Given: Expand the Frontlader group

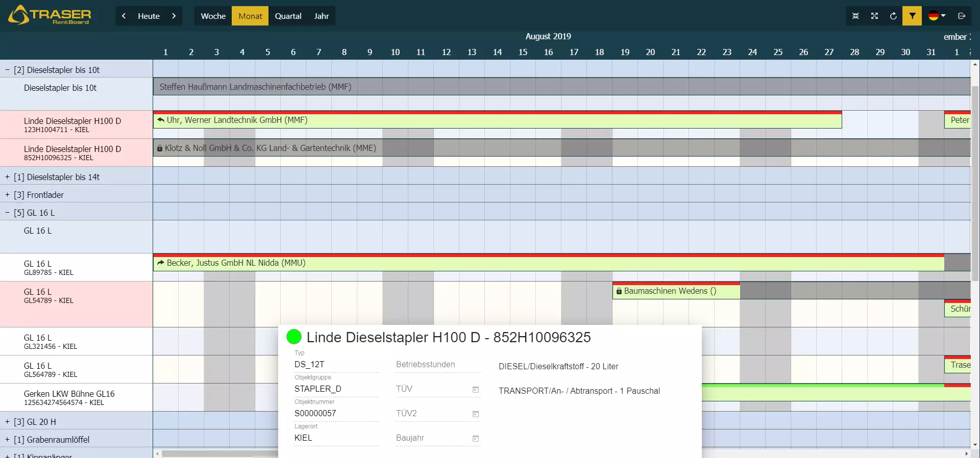Looking at the screenshot, I should pyautogui.click(x=8, y=195).
